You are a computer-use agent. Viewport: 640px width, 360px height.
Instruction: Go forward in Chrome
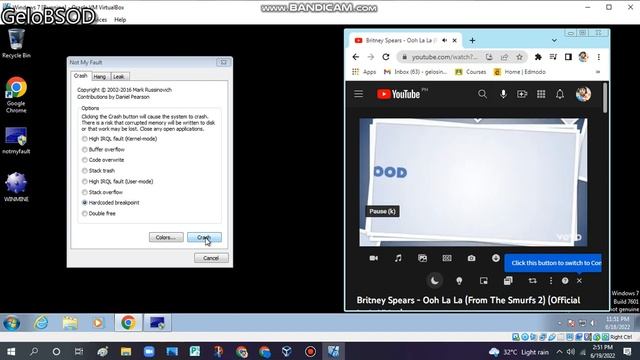[371, 57]
